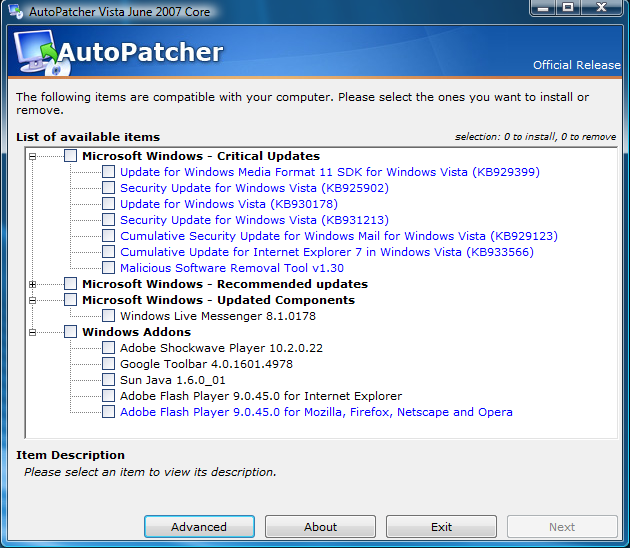Image resolution: width=630 pixels, height=548 pixels.
Task: Collapse the Windows Addons tree node
Action: [x=33, y=332]
